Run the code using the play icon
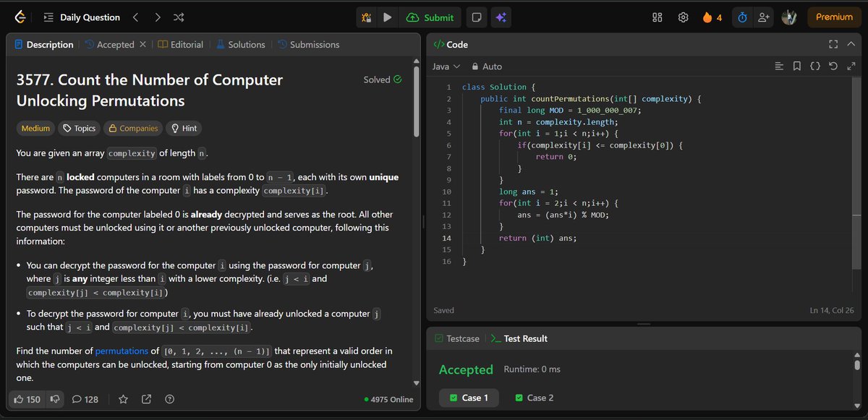 [x=388, y=17]
